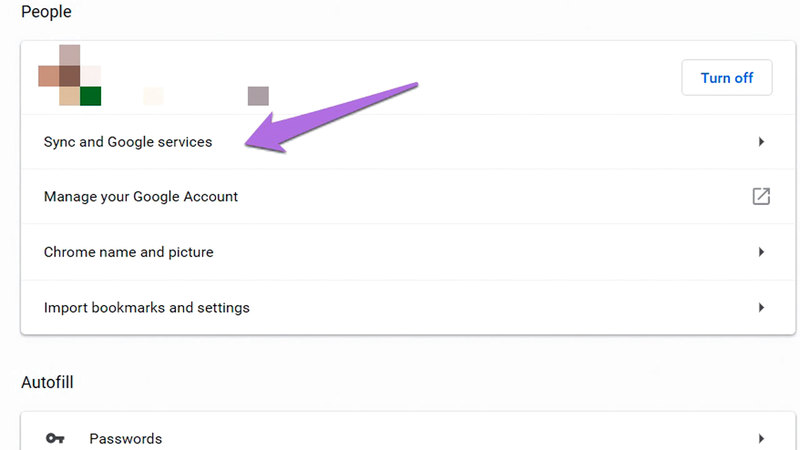This screenshot has height=450, width=800.
Task: Click the Autofill section heading
Action: pyautogui.click(x=47, y=382)
